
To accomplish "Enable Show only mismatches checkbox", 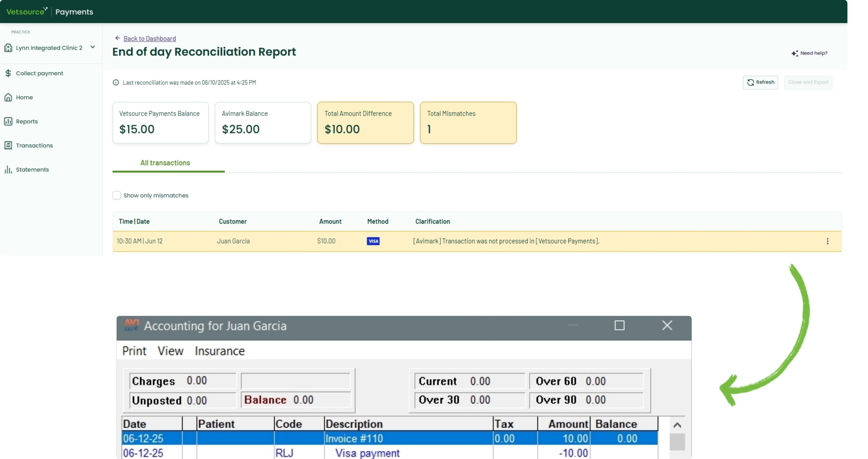I will pos(116,195).
